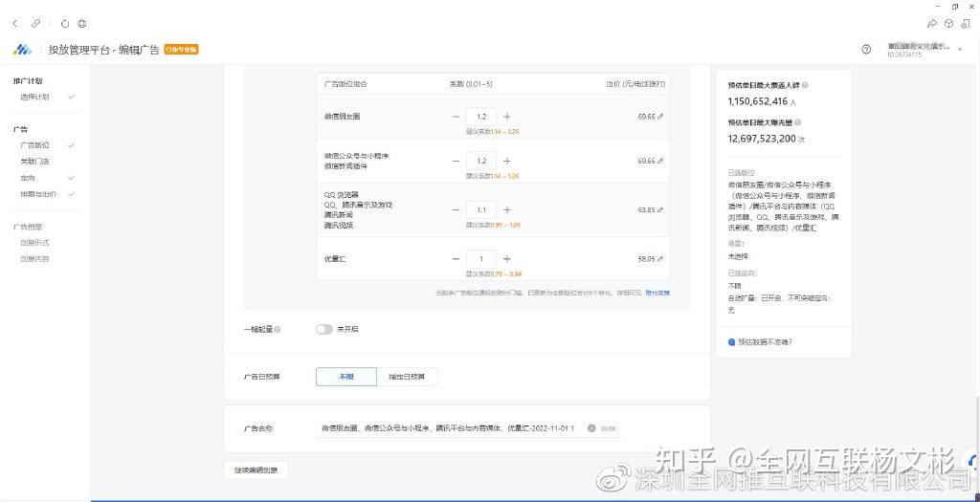Show info tooltip beside 一键起量
The image size is (980, 502).
pyautogui.click(x=278, y=329)
